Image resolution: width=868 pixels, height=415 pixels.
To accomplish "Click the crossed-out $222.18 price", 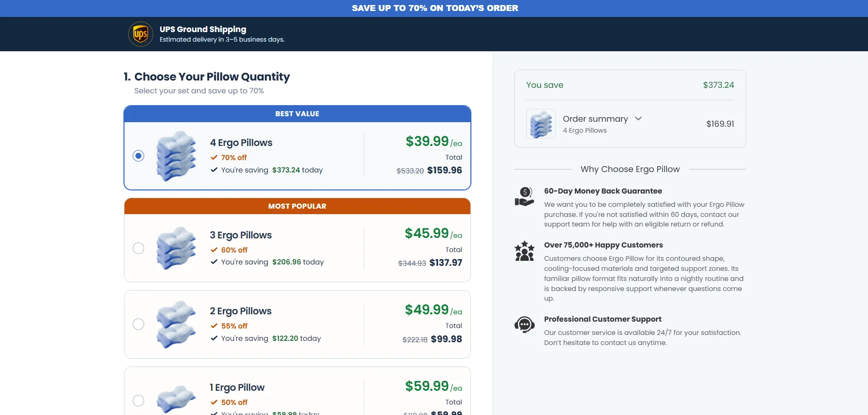I will [x=415, y=340].
